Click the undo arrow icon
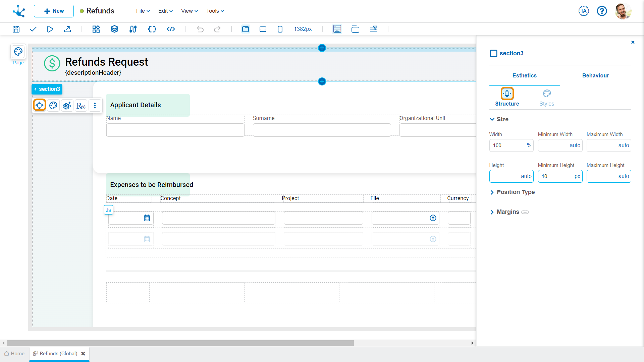 (x=200, y=29)
